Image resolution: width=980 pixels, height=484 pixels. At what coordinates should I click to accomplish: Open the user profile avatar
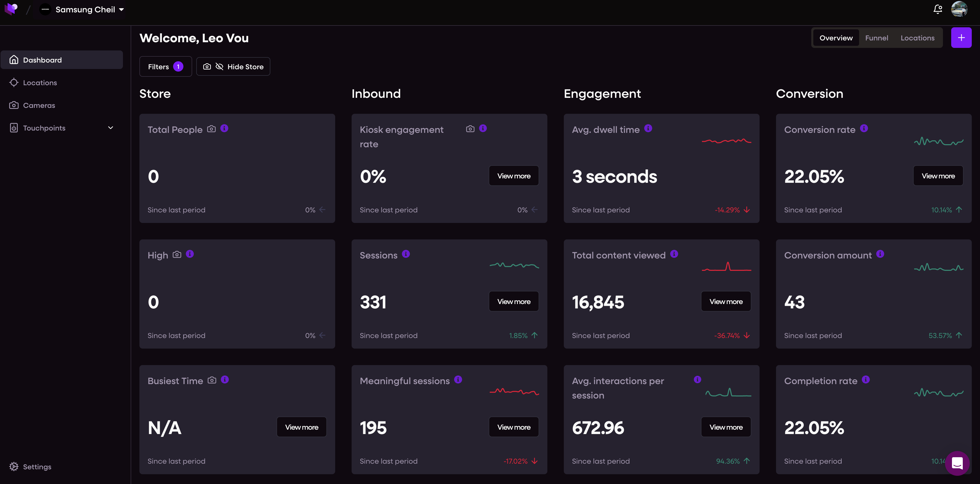(x=959, y=9)
